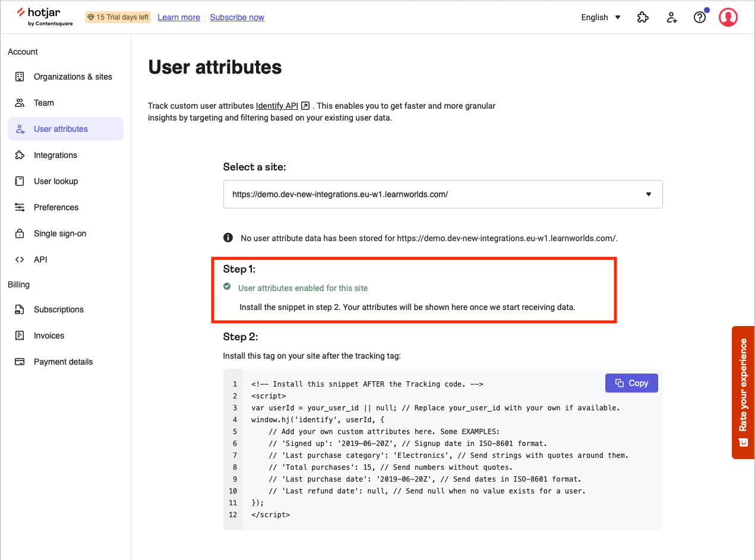
Task: Open the API page
Action: tap(65, 260)
